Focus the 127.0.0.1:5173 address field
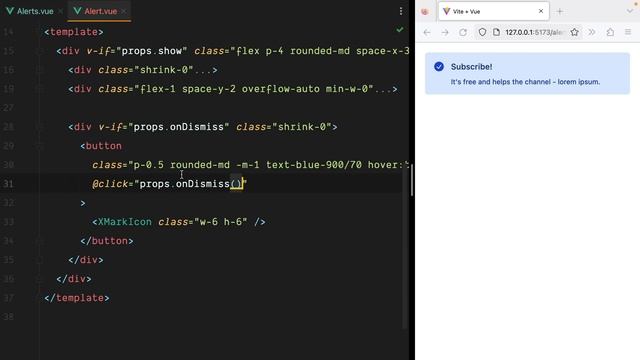This screenshot has height=360, width=640. coord(535,32)
